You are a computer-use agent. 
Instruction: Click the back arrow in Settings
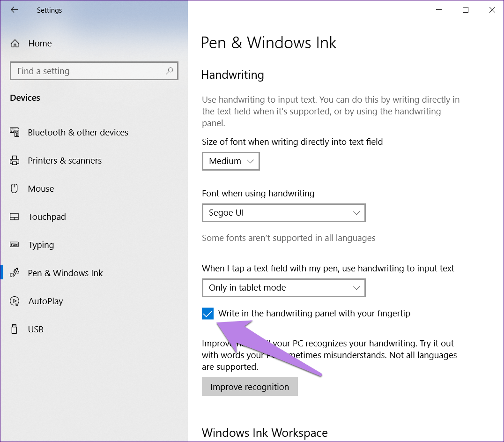click(14, 10)
